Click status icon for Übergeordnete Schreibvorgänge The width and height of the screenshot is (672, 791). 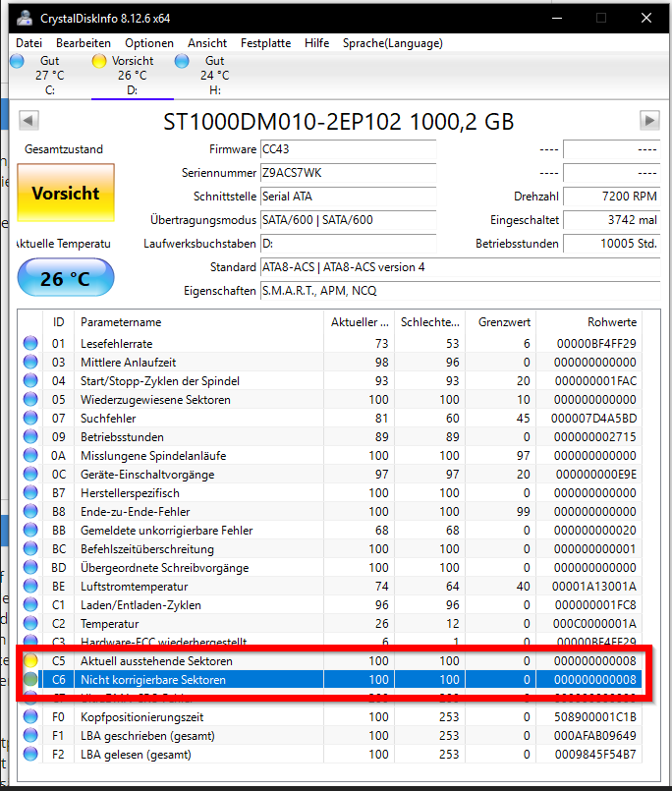click(x=30, y=567)
